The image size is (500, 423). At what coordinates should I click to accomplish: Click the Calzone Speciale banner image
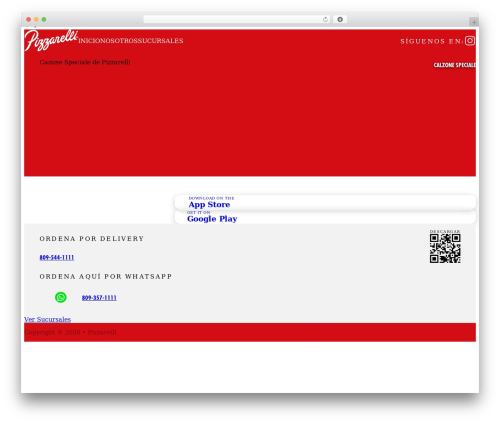click(455, 65)
